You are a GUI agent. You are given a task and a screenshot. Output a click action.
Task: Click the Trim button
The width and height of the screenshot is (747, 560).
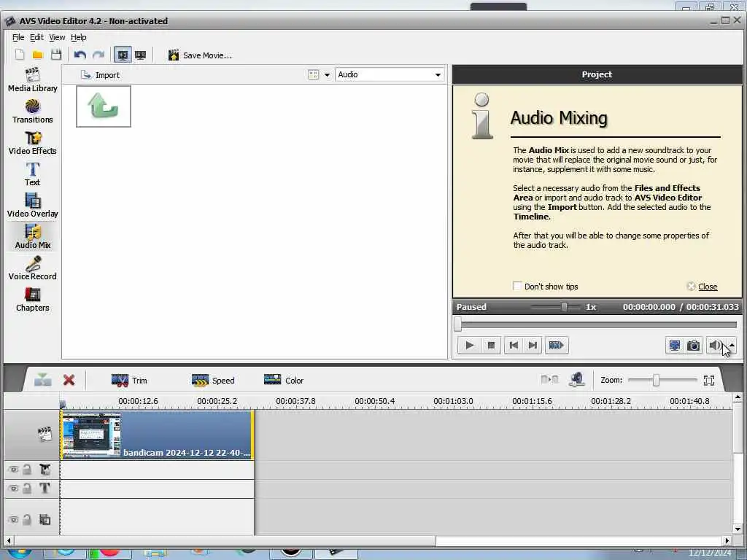pyautogui.click(x=129, y=381)
